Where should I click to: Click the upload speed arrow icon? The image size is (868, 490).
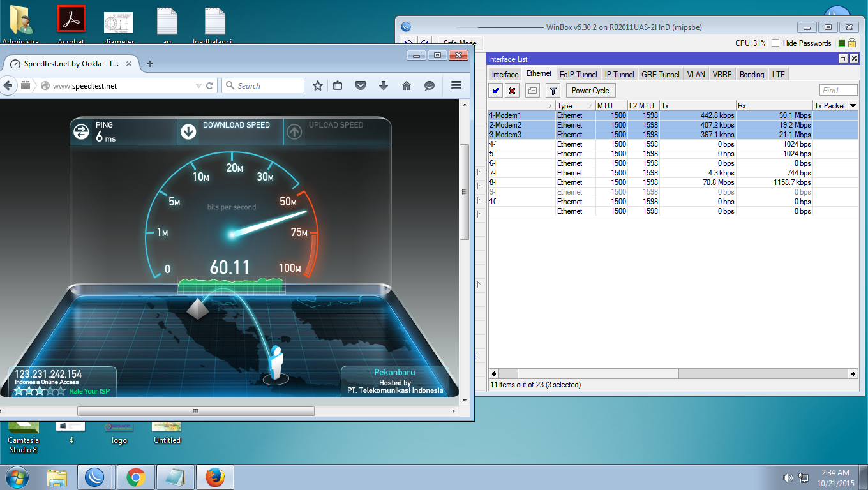[x=294, y=131]
